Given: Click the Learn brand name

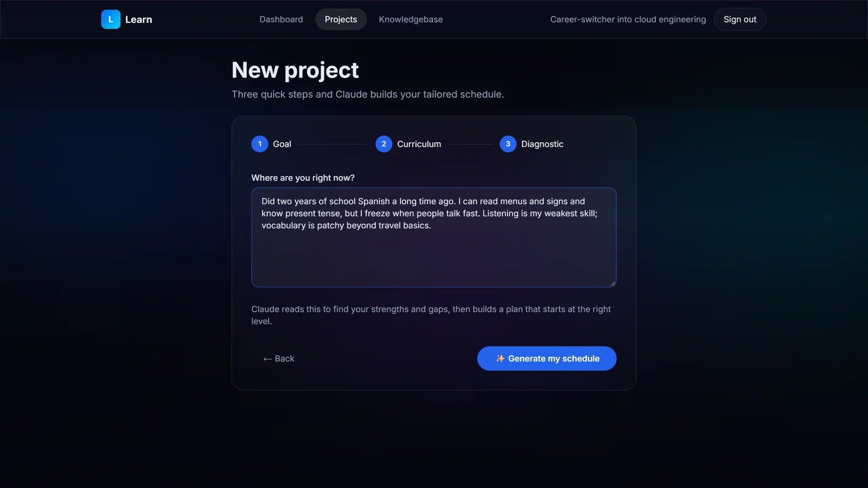Looking at the screenshot, I should click(139, 20).
